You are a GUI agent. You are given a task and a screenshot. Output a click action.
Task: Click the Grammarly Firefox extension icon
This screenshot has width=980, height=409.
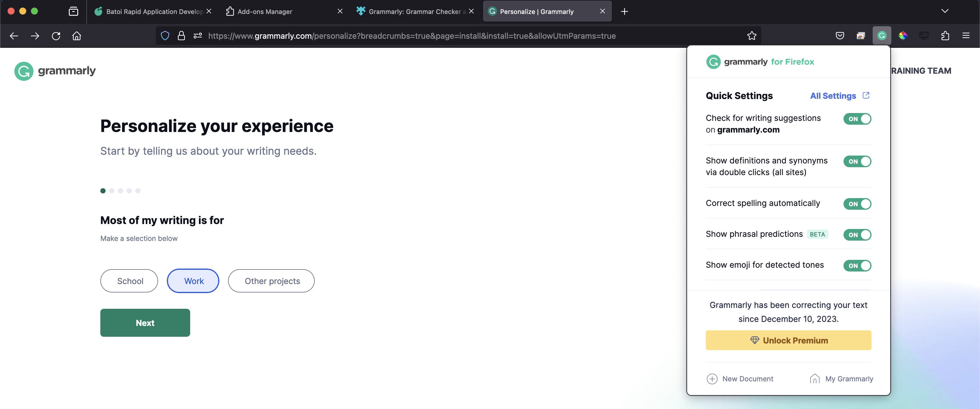pos(882,36)
